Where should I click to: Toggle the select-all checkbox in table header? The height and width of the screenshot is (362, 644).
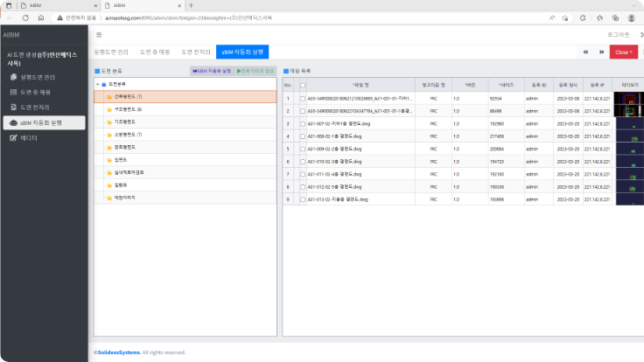point(303,85)
